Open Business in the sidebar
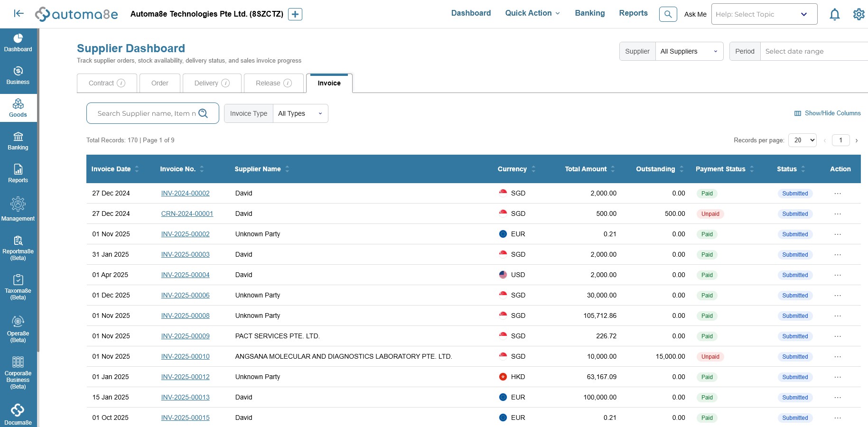 pos(18,75)
